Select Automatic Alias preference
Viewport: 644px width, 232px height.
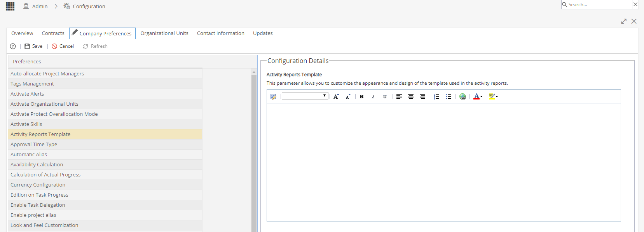[105, 154]
